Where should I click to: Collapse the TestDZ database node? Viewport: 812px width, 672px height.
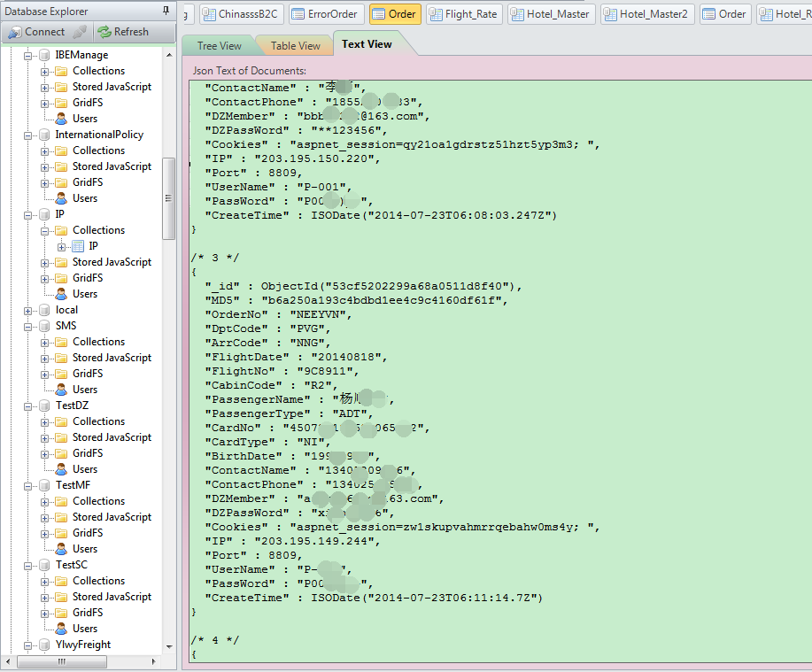(x=28, y=406)
